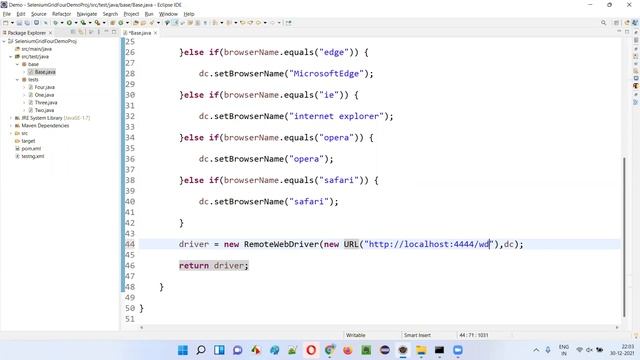This screenshot has width=640, height=360.
Task: Click the Last Edit Location toolbar icon
Action: pyautogui.click(x=242, y=23)
